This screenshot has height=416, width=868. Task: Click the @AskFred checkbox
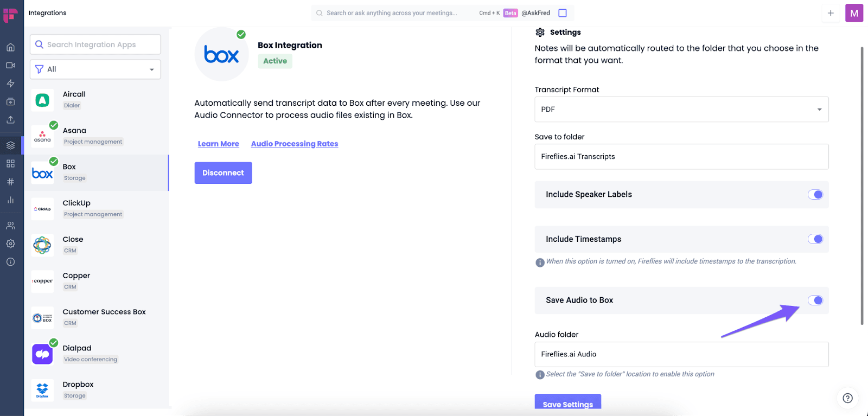point(563,13)
